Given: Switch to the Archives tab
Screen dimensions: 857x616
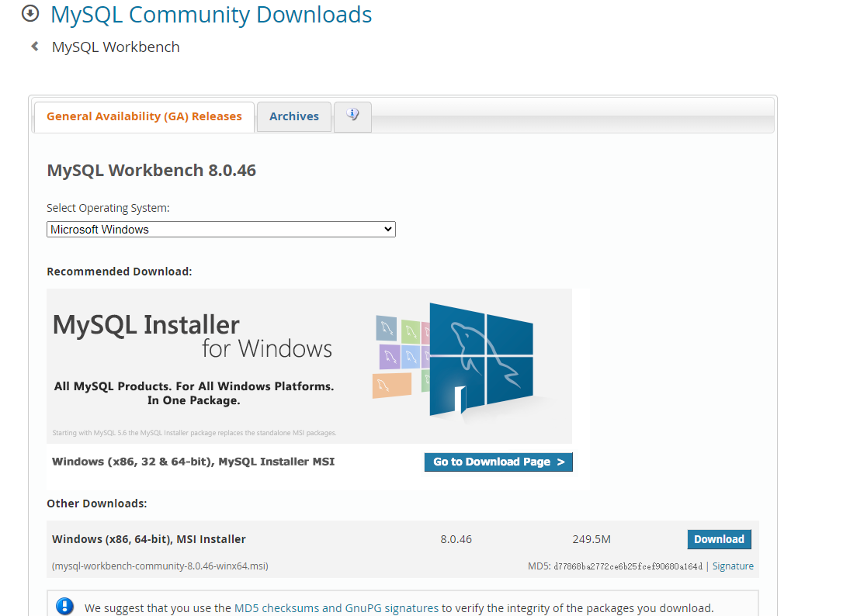Looking at the screenshot, I should point(294,116).
